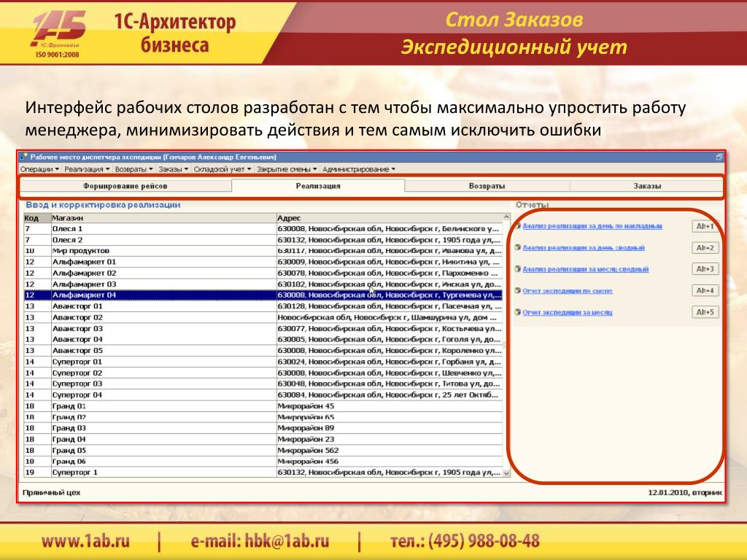The image size is (747, 560).
Task: Click the application icon in the title bar
Action: [24, 157]
